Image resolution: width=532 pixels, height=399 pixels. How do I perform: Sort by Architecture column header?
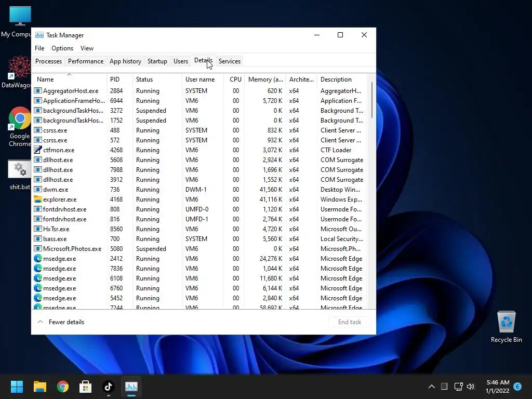tap(301, 79)
